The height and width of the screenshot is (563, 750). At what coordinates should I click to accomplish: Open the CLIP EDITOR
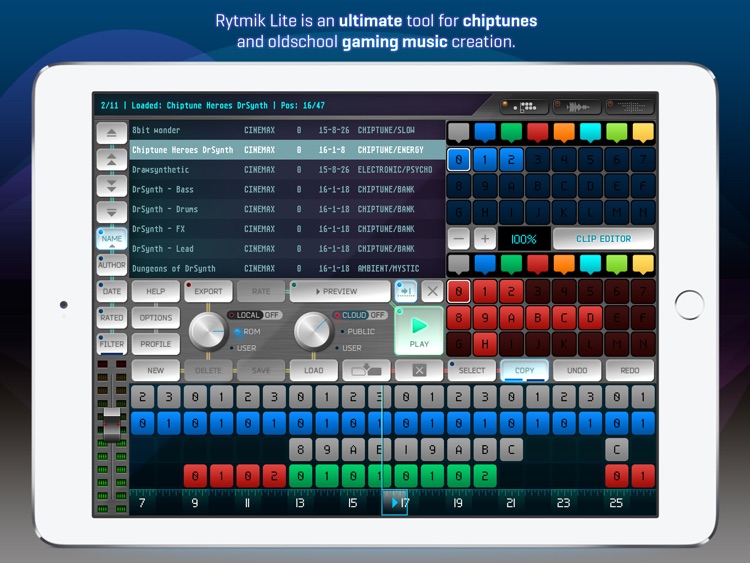pos(603,238)
